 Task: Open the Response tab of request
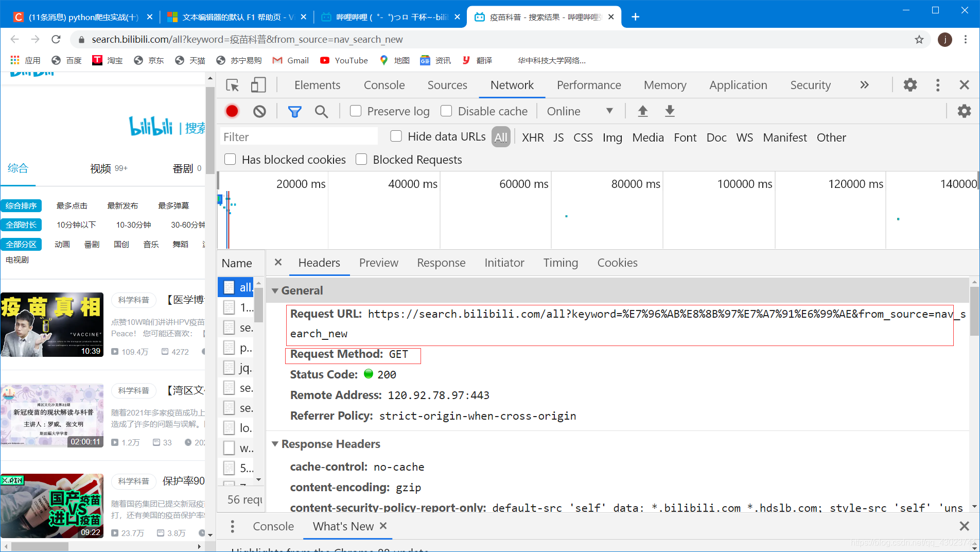coord(441,263)
